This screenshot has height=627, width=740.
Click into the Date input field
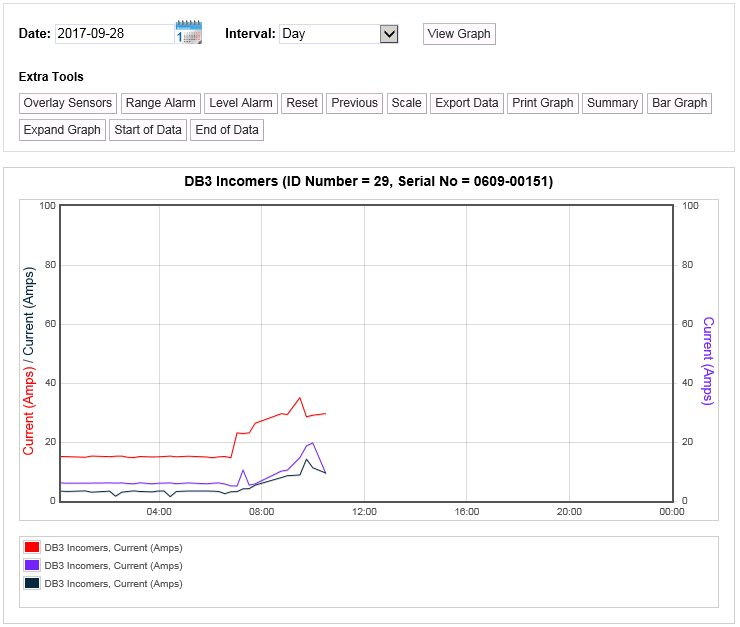point(114,34)
